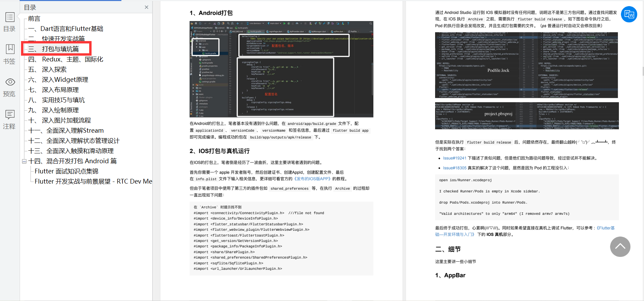Click the Podfile.lock diff image
644x301 pixels.
[527, 65]
